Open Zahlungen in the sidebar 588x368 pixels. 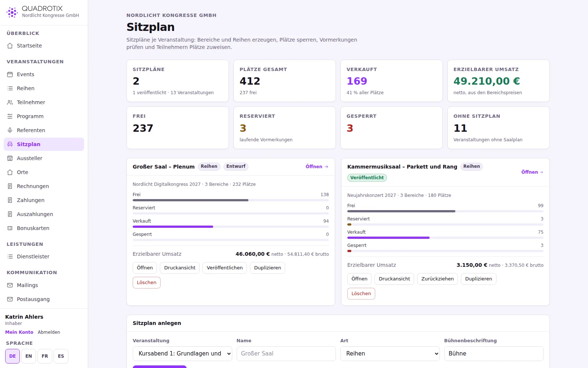click(44, 200)
